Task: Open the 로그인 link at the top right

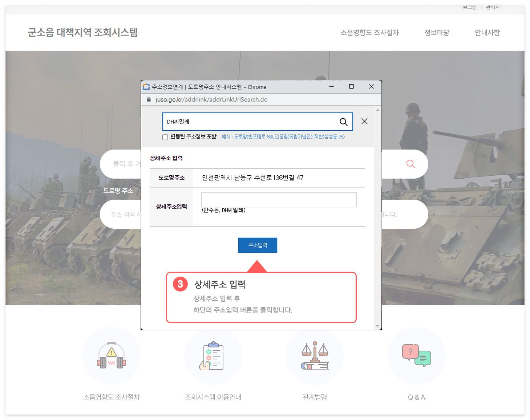Action: [x=469, y=7]
